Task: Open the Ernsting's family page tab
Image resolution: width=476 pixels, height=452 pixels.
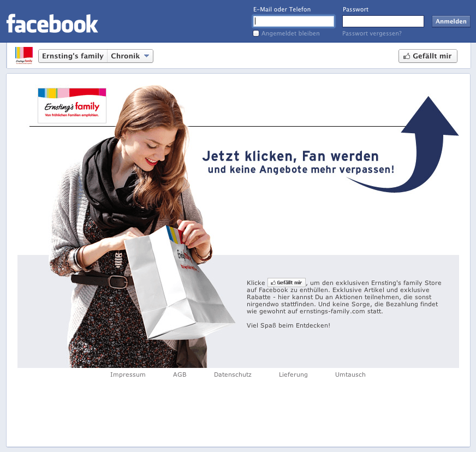Action: (73, 56)
